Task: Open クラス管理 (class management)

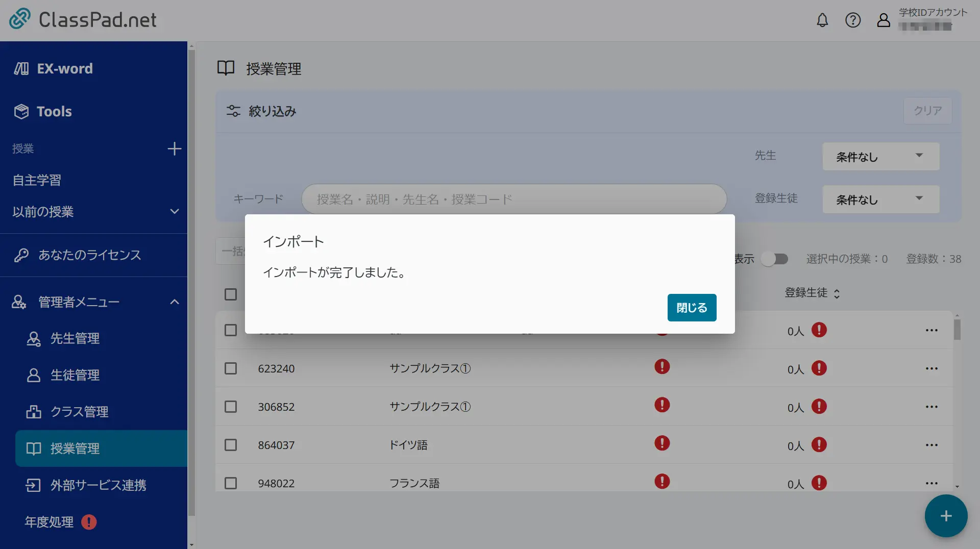Action: pos(80,412)
